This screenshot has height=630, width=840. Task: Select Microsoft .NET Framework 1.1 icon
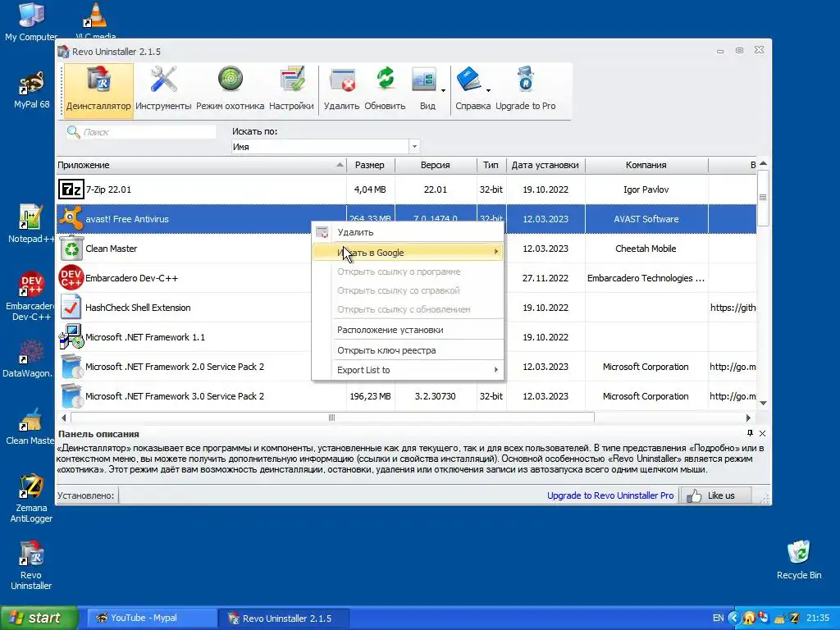coord(71,337)
